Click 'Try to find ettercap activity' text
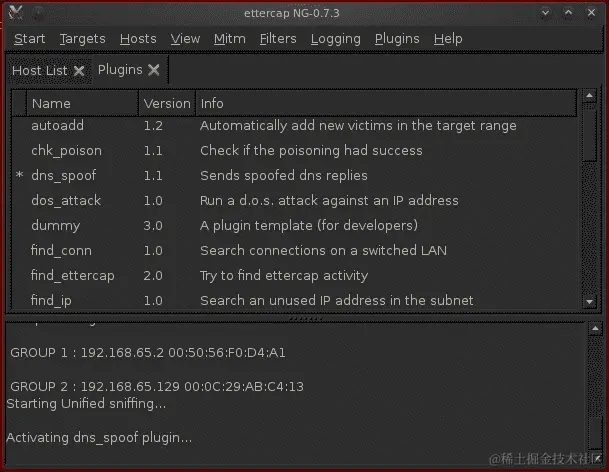This screenshot has height=472, width=609. pos(284,276)
